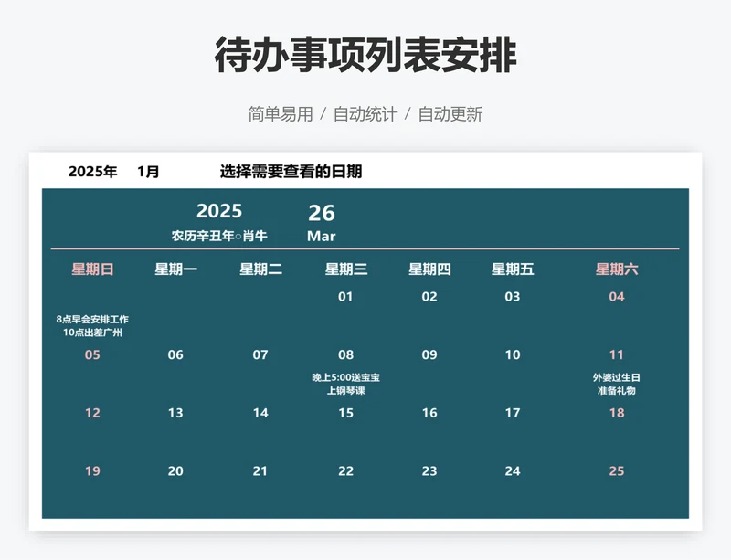This screenshot has height=560, width=731.
Task: Select calendar date 12
Action: [92, 413]
